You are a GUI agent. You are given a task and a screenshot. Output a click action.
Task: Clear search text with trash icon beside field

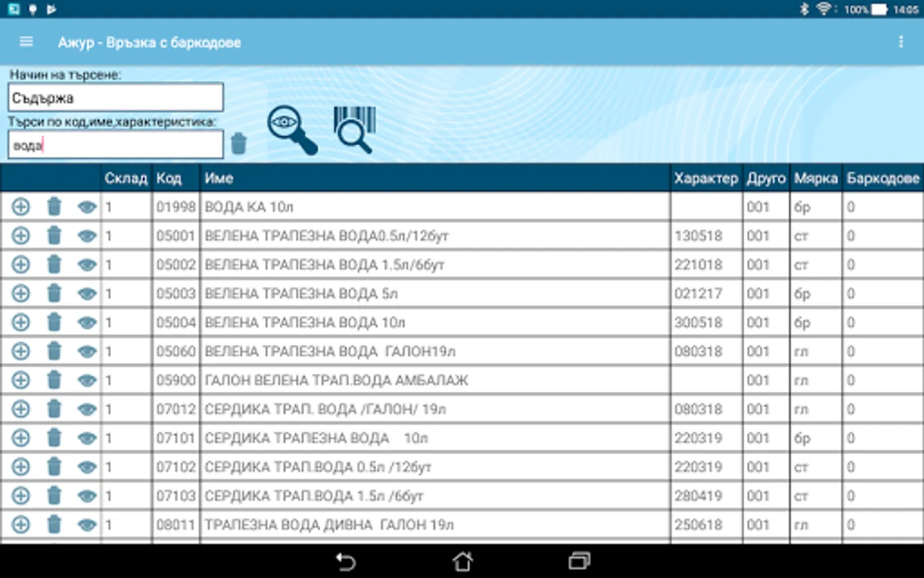coord(239,143)
